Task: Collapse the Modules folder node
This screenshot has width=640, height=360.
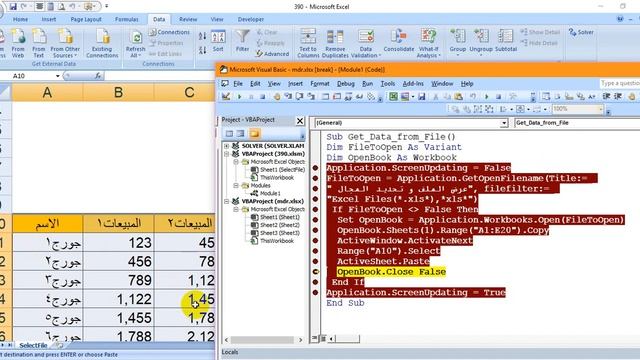Action: [x=236, y=185]
